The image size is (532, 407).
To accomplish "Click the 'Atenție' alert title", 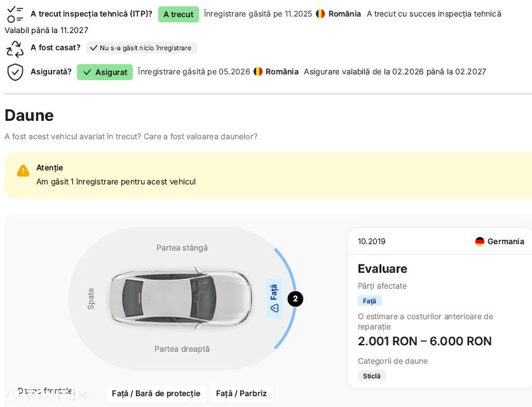I will click(50, 168).
